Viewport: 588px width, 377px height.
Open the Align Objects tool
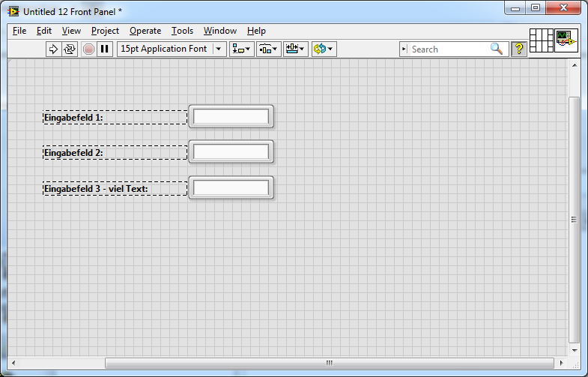pyautogui.click(x=241, y=49)
